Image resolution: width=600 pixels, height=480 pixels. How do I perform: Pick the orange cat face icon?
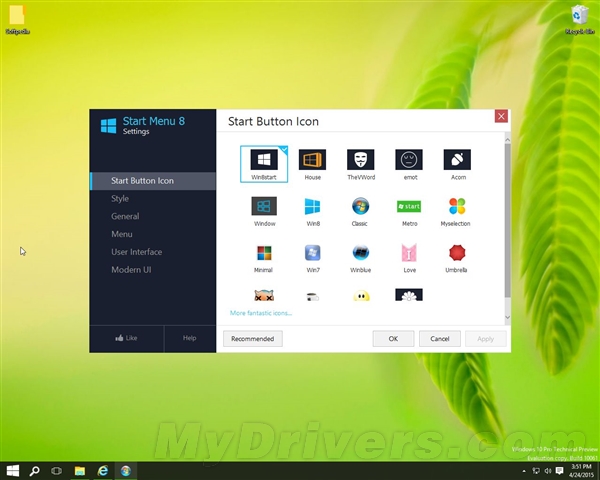[x=264, y=295]
